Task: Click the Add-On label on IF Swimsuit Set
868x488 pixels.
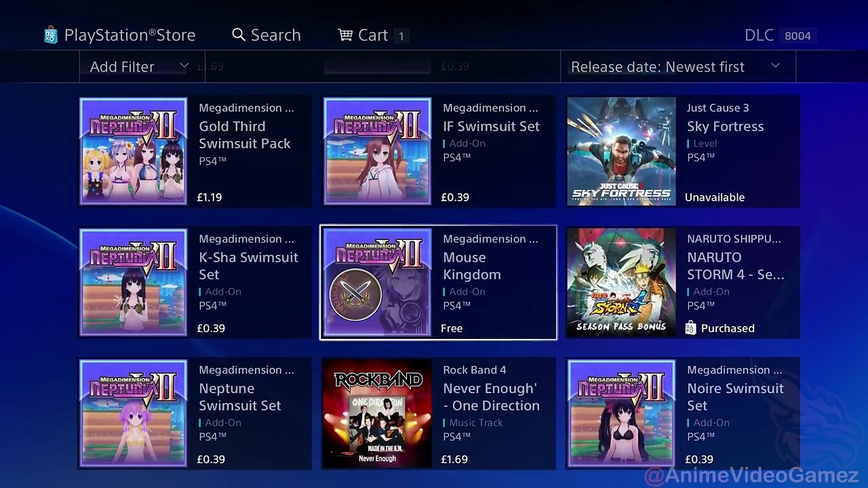Action: click(467, 144)
